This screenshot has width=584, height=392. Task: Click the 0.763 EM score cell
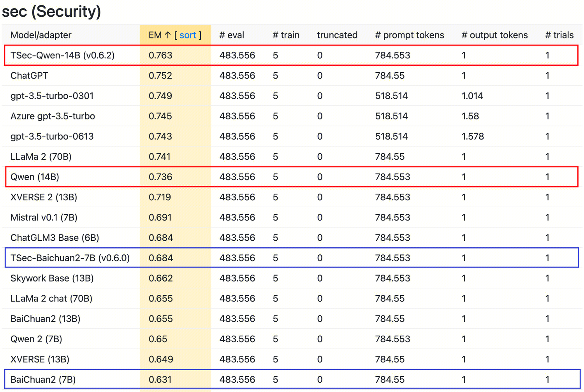[160, 55]
